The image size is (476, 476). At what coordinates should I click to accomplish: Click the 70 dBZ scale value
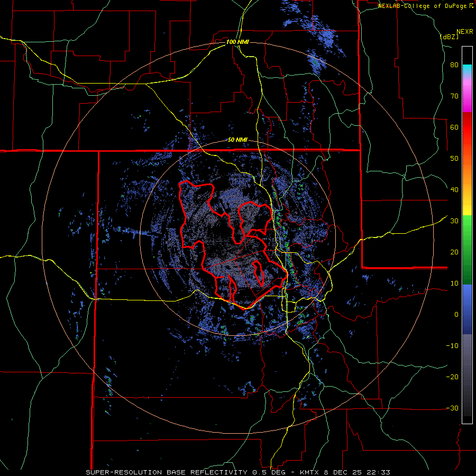pos(454,96)
